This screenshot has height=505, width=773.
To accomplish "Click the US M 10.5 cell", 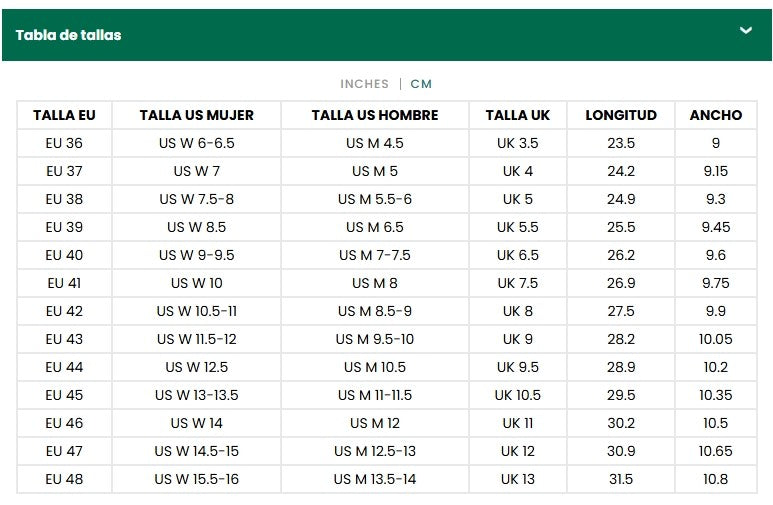I will pos(375,367).
